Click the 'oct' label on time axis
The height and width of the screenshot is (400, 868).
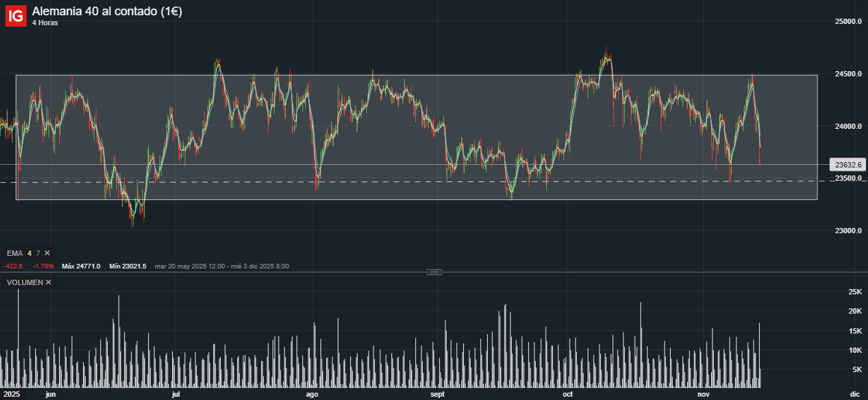568,395
